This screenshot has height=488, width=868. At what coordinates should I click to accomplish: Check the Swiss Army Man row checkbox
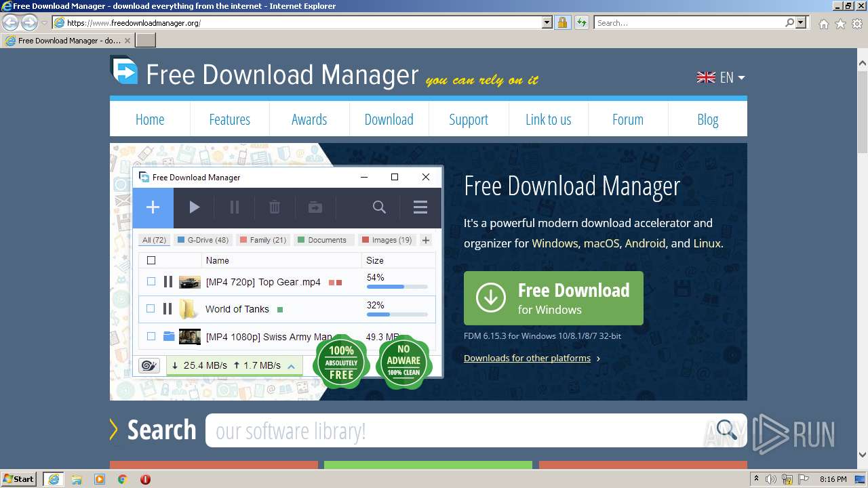coord(151,336)
